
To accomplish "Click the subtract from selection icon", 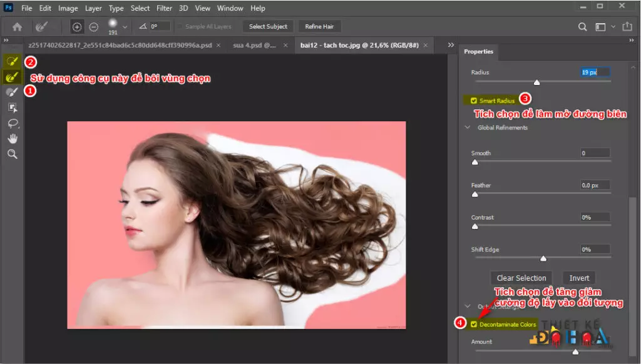I will click(x=93, y=26).
